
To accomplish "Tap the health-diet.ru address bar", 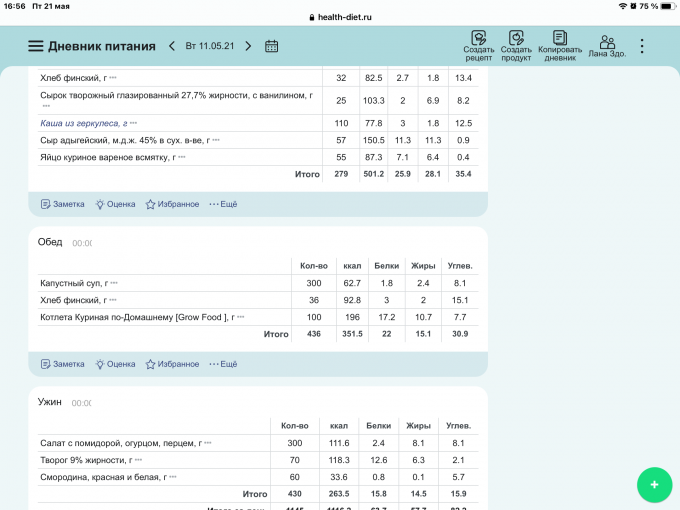I will pos(340,17).
